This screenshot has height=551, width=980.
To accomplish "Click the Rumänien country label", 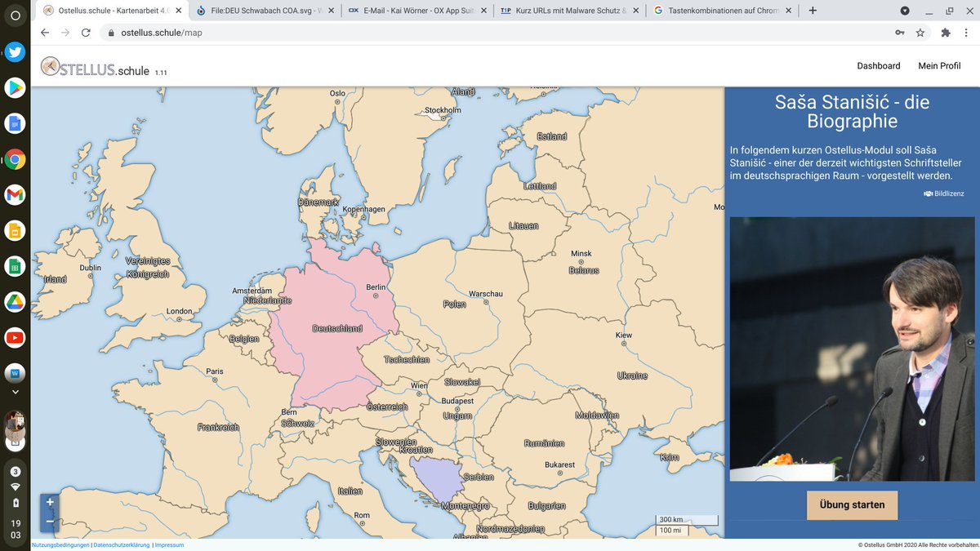I will coord(544,444).
